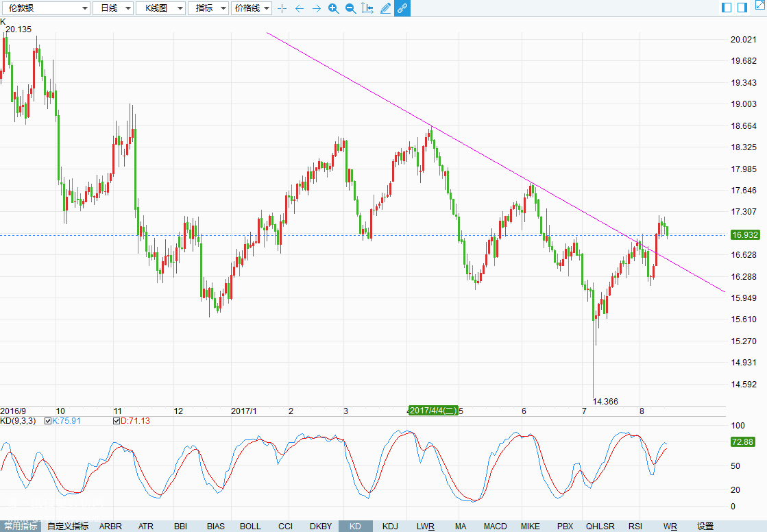Image resolution: width=767 pixels, height=532 pixels.
Task: Select the QHLSR indicator
Action: [x=600, y=526]
